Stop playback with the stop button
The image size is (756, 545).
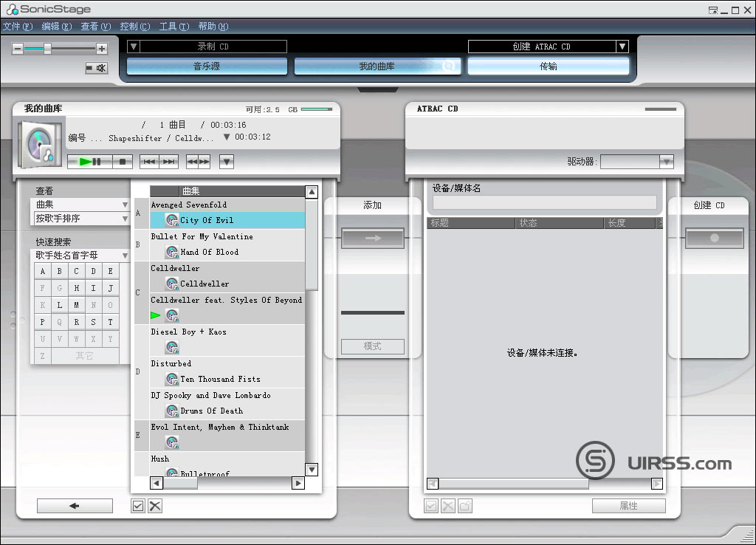point(123,162)
